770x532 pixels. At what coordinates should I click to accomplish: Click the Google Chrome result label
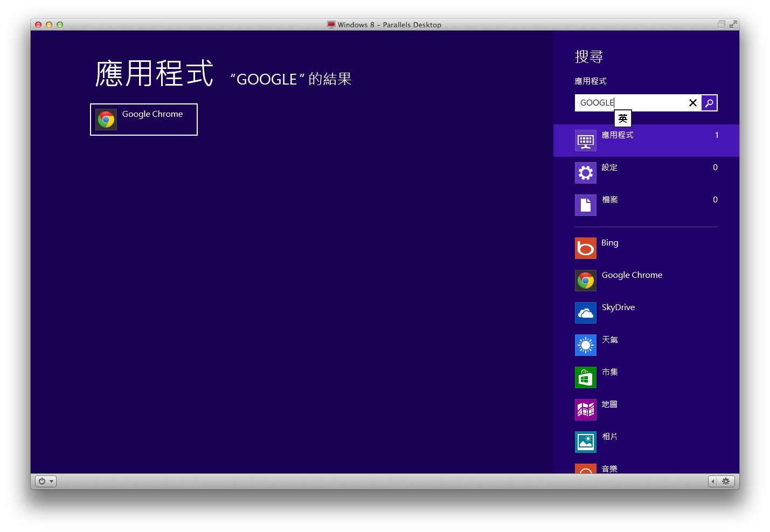(x=152, y=114)
